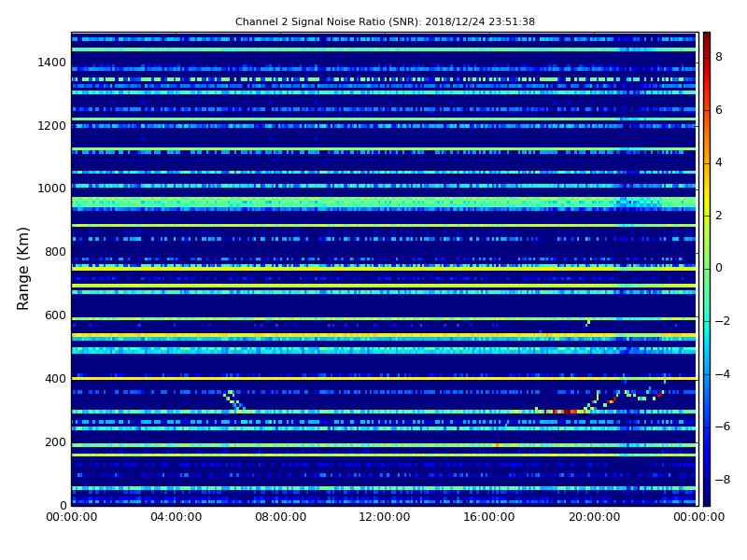Screen dimensions: 747x560
Task: Click the colorbar label −8
Action: [x=722, y=480]
